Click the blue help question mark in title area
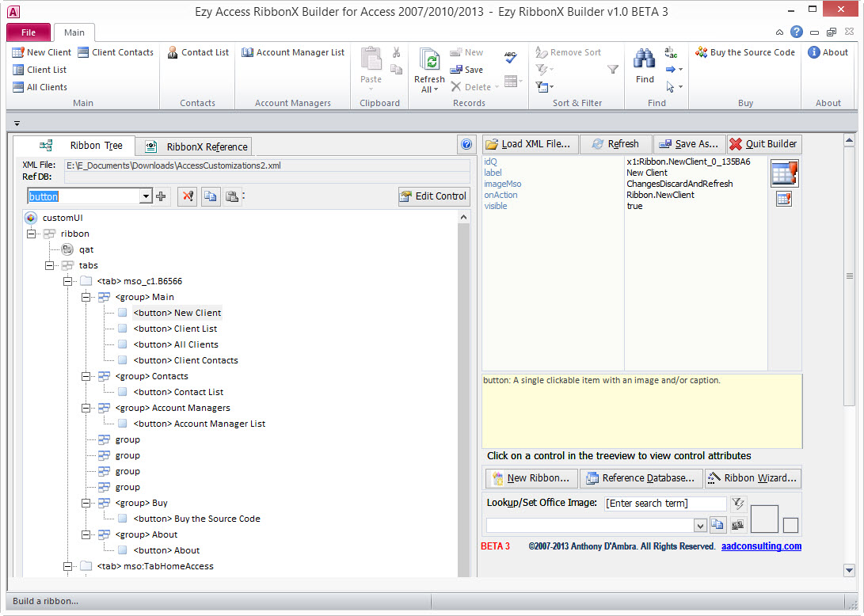The width and height of the screenshot is (864, 616). click(x=796, y=32)
